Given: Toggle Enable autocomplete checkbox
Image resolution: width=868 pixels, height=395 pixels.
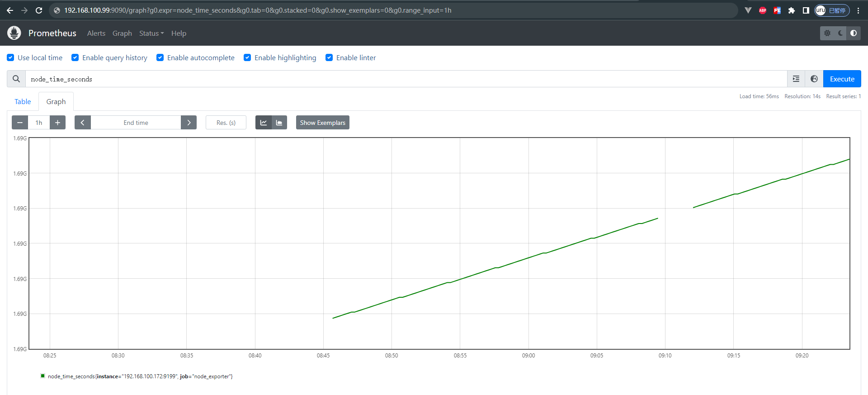Looking at the screenshot, I should (x=160, y=57).
